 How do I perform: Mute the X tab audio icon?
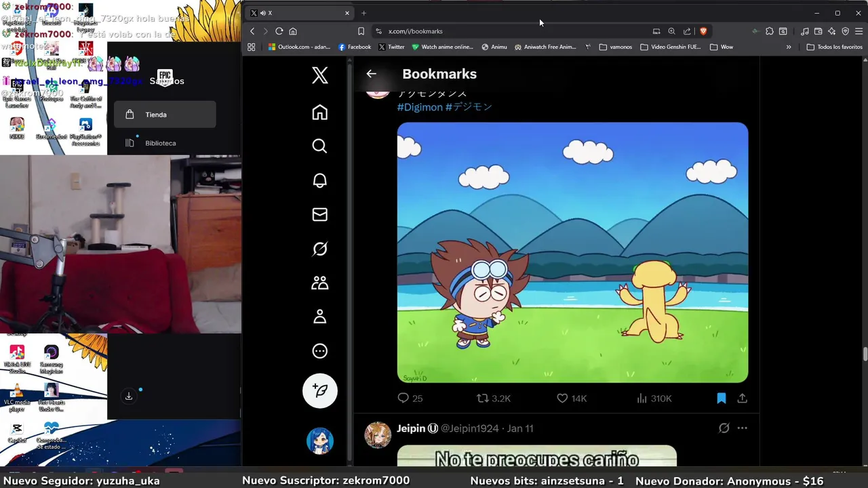pos(262,13)
